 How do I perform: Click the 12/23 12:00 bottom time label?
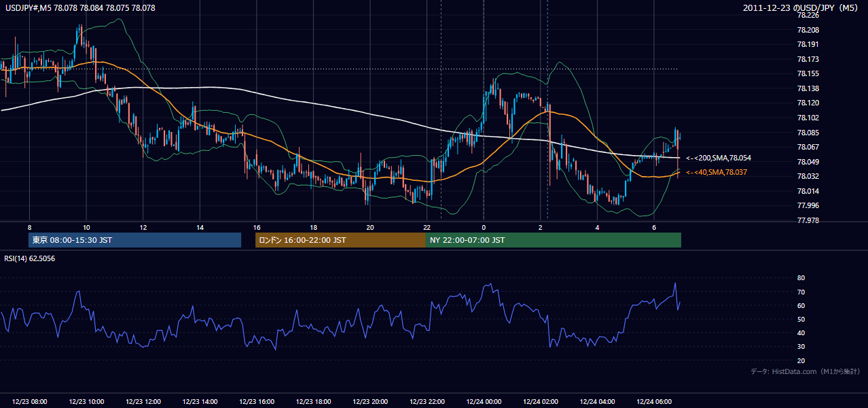143,402
